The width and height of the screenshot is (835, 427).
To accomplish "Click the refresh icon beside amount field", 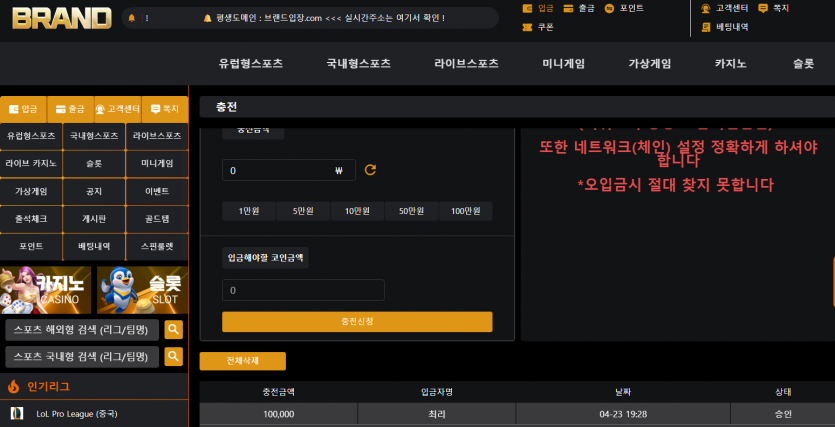I will 370,170.
